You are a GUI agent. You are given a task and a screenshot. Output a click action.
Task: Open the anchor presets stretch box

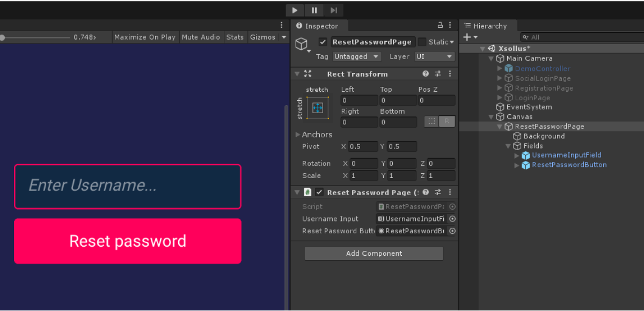(317, 108)
